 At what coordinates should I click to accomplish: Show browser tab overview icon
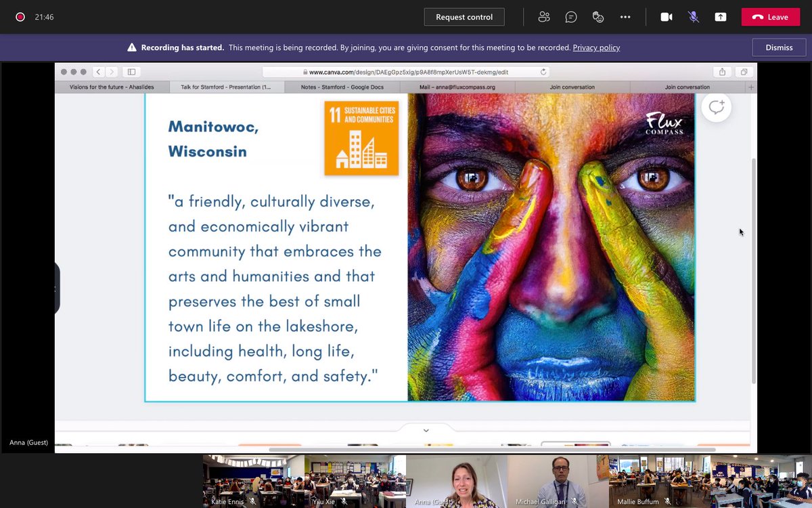tap(744, 72)
